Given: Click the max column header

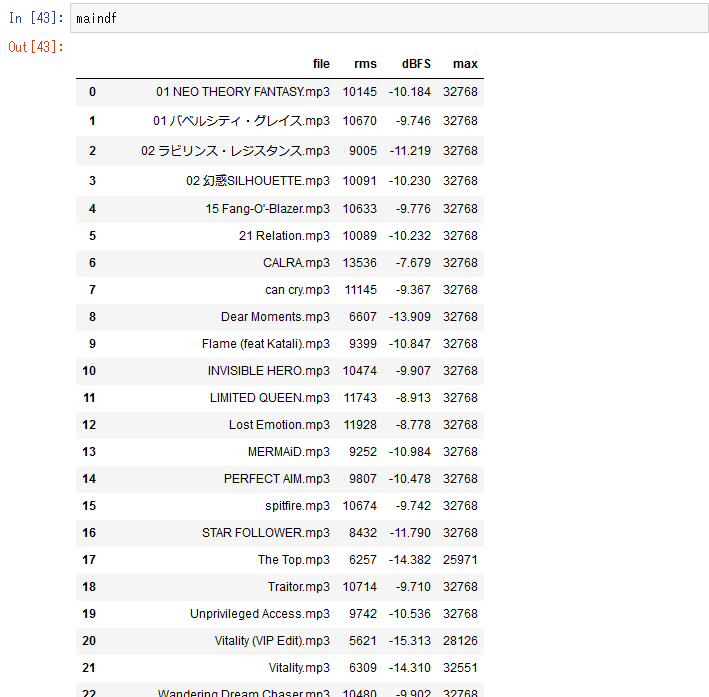Looking at the screenshot, I should [x=465, y=64].
